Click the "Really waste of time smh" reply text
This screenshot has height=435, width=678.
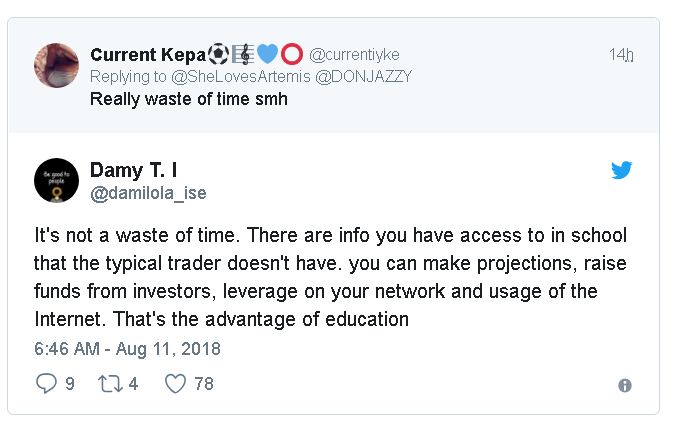pyautogui.click(x=188, y=99)
